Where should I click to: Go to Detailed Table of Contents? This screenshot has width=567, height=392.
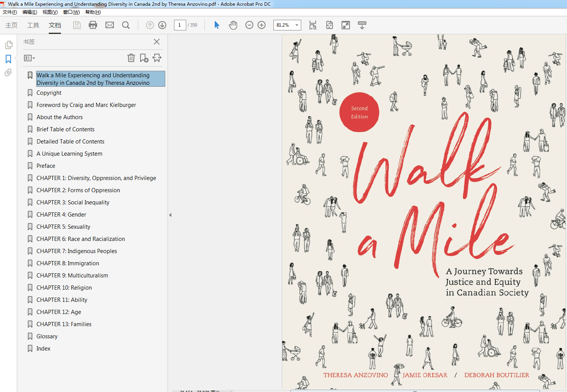tap(70, 142)
